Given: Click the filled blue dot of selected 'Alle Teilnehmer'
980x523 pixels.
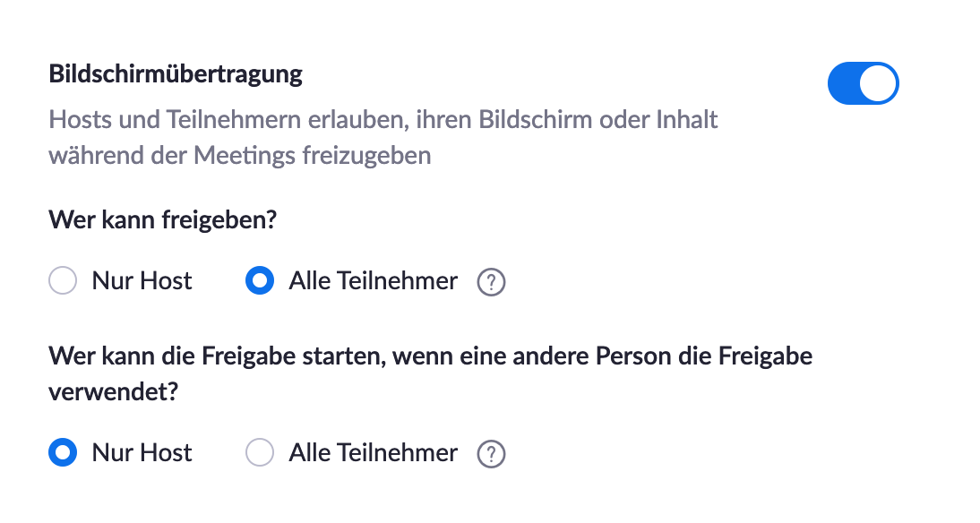Looking at the screenshot, I should 260,280.
